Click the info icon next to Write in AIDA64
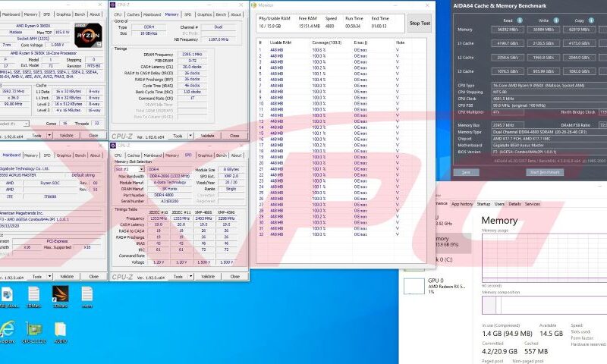 pos(556,20)
